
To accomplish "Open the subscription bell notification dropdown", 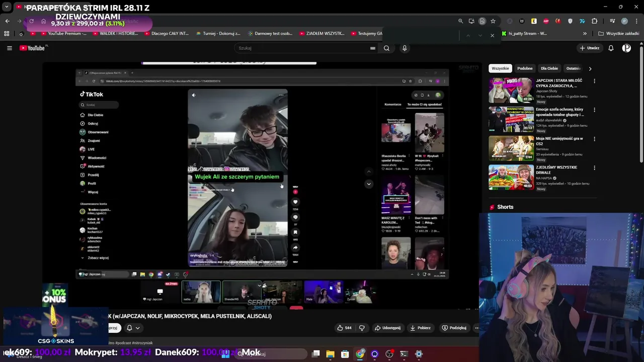I will click(x=133, y=328).
